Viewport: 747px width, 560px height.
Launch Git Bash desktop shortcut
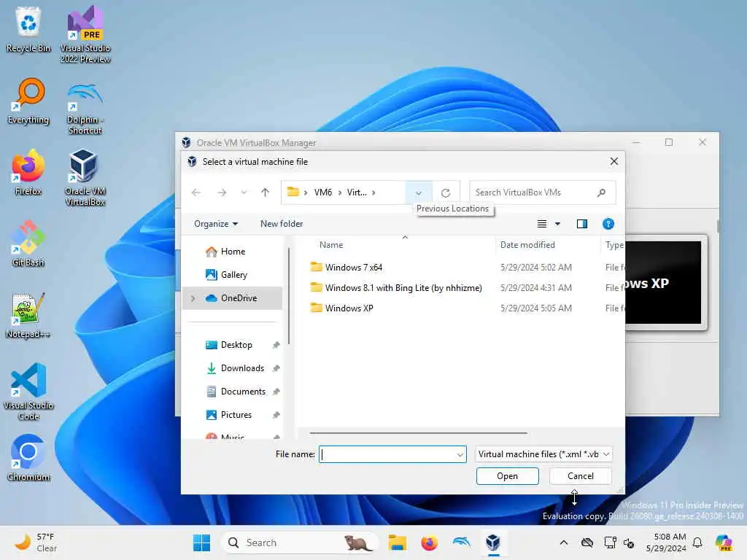click(28, 244)
